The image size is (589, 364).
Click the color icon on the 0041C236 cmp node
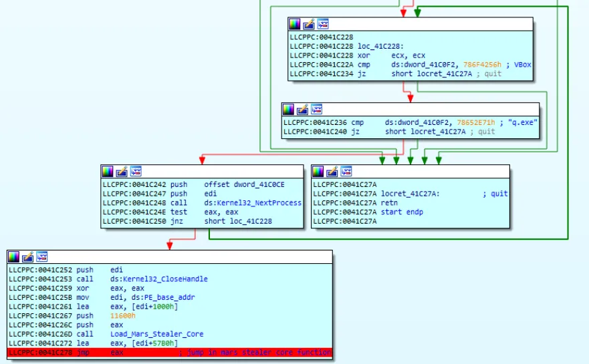point(288,110)
